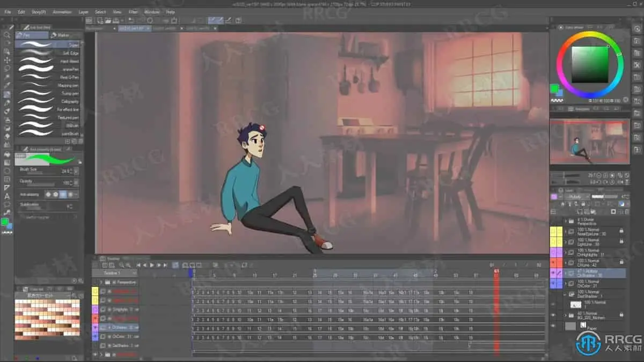Image resolution: width=644 pixels, height=362 pixels.
Task: Select the highlighted Pen tool
Action: tap(7, 94)
